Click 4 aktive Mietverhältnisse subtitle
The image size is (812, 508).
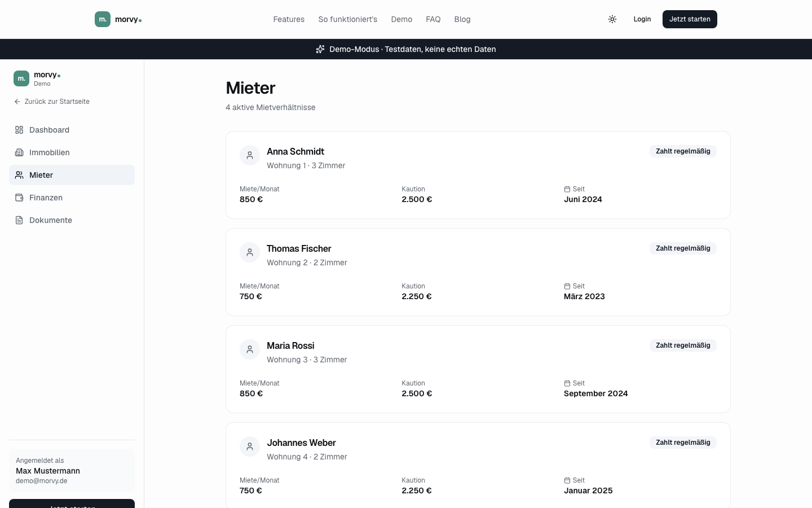pyautogui.click(x=271, y=107)
